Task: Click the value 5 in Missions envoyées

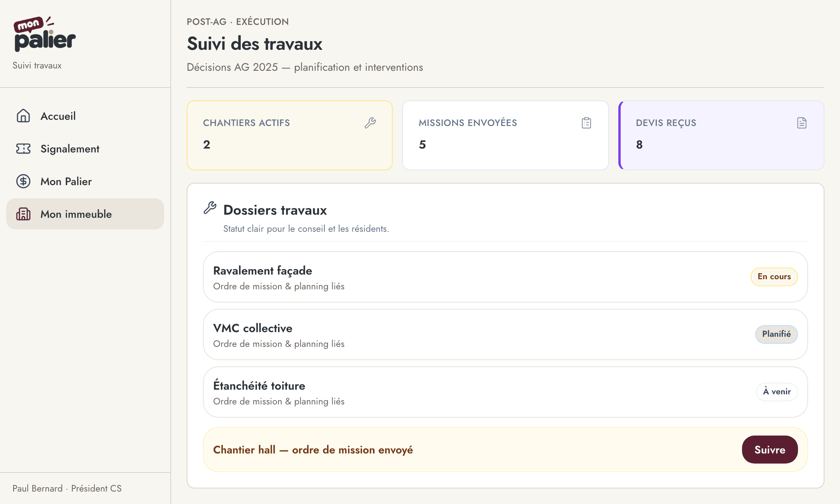Action: [422, 145]
